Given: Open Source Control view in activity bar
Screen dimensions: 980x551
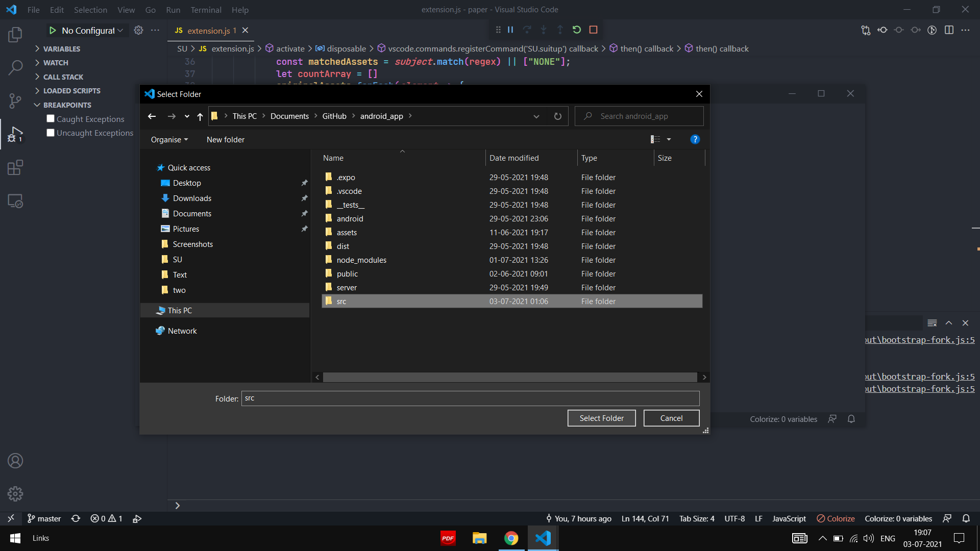Looking at the screenshot, I should pyautogui.click(x=15, y=101).
